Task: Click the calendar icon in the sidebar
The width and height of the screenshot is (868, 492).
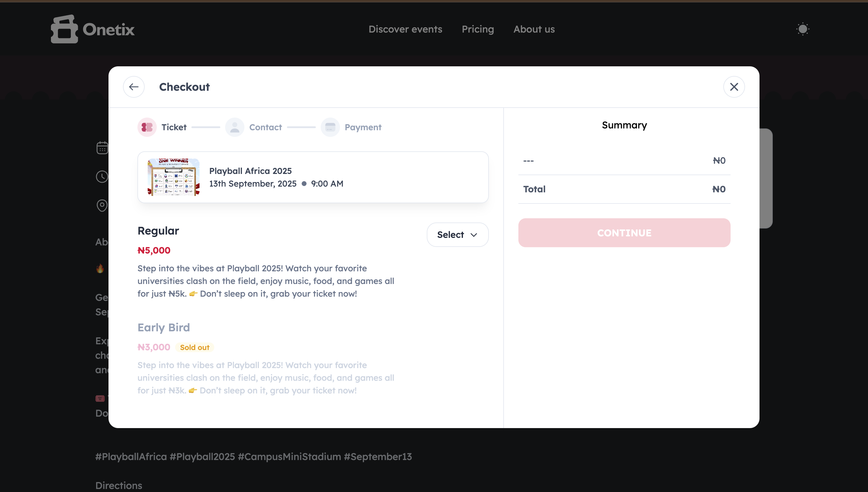Action: 102,148
